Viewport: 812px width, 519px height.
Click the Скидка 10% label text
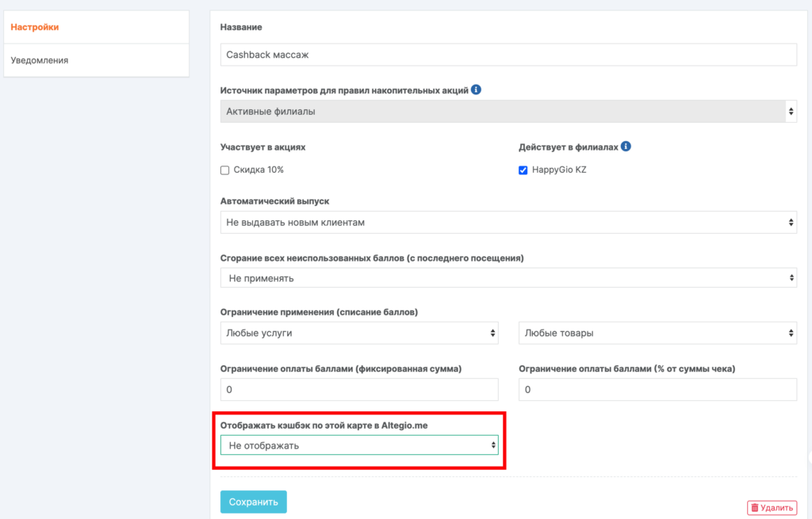(x=259, y=170)
